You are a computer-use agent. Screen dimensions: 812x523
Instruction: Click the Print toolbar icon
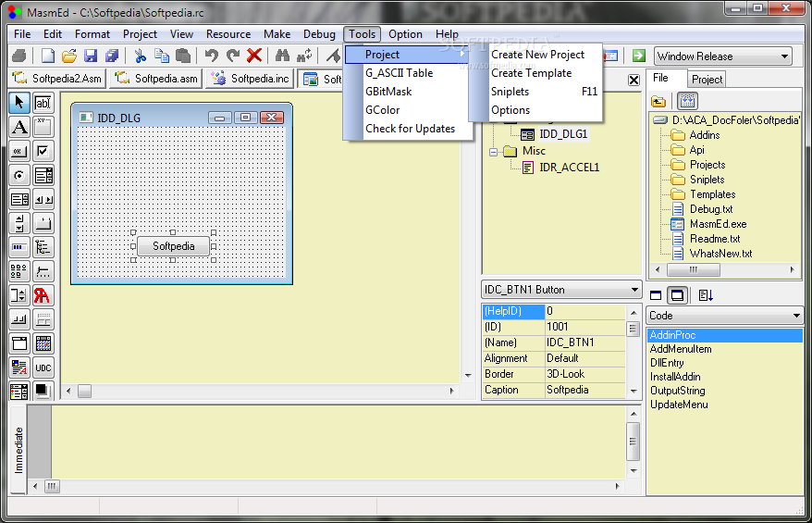(19, 55)
